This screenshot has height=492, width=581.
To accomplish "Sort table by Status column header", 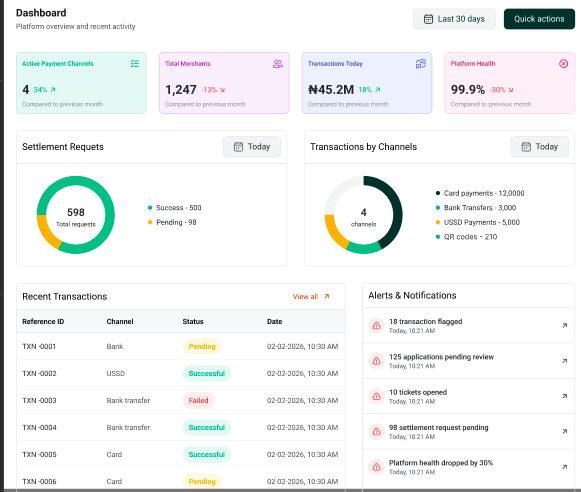I will (193, 322).
